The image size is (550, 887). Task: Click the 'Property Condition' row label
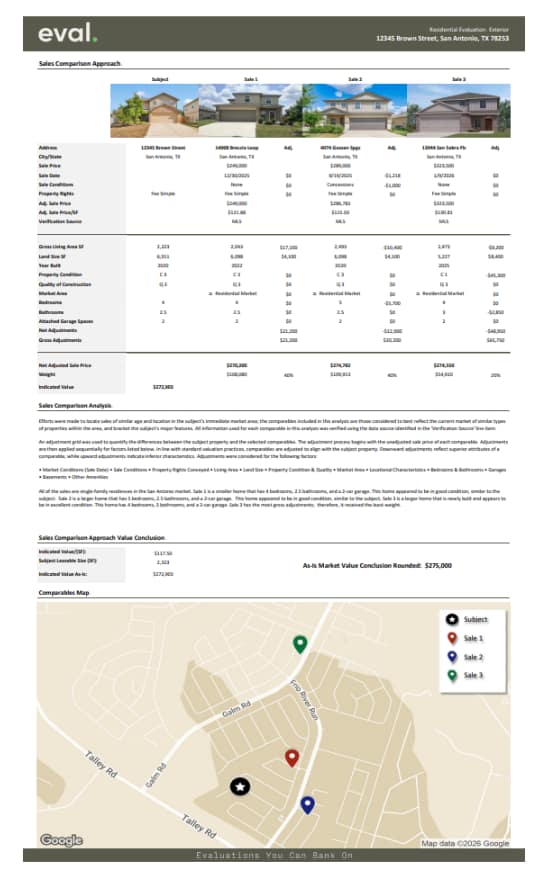point(60,275)
